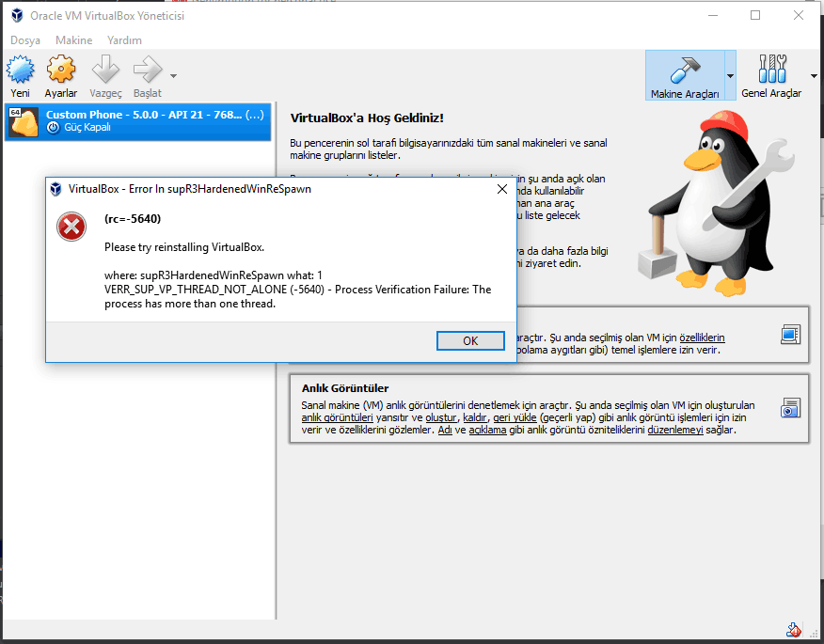The width and height of the screenshot is (824, 644).
Task: Click the VirtualBox icon in error dialog title
Action: 55,189
